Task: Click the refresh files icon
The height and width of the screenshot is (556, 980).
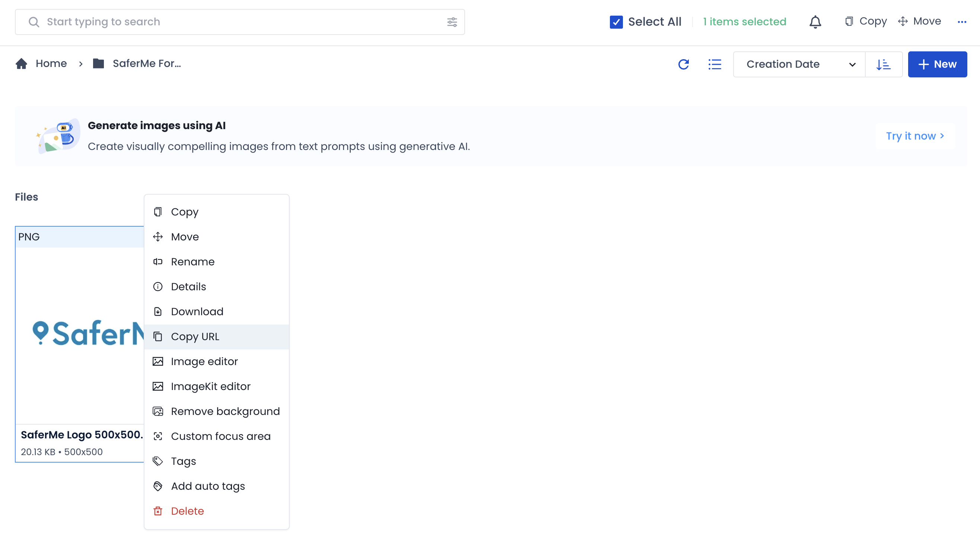Action: [683, 64]
